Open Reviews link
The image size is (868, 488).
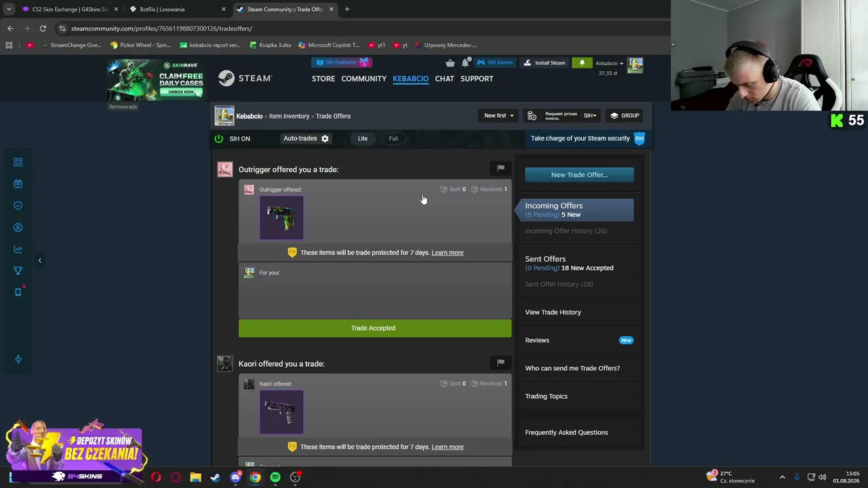pos(537,340)
